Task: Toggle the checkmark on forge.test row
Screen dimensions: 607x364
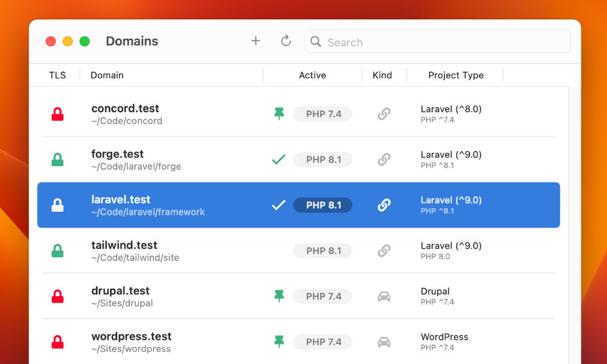Action: click(279, 160)
